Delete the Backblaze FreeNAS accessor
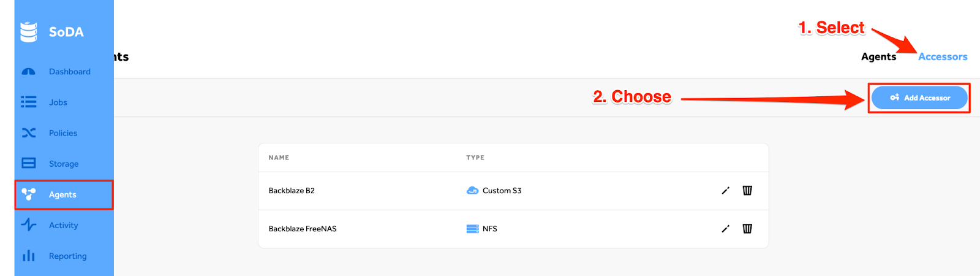The width and height of the screenshot is (980, 276). tap(747, 228)
